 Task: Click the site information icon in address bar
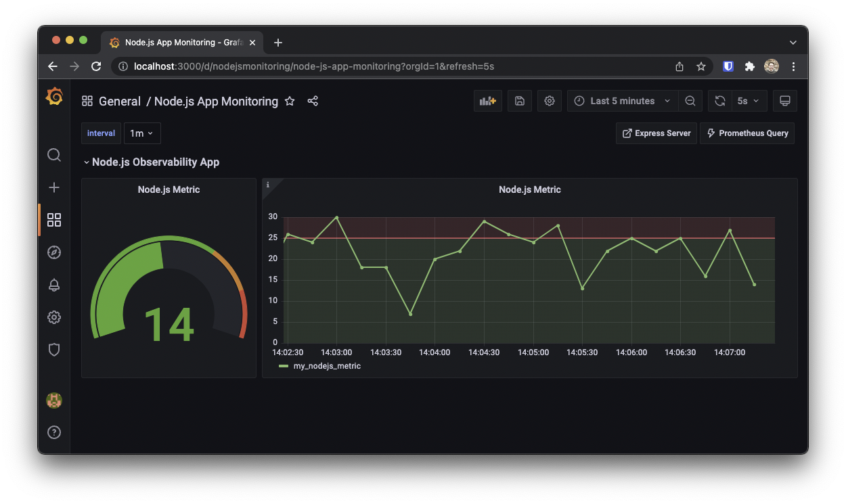pyautogui.click(x=123, y=66)
